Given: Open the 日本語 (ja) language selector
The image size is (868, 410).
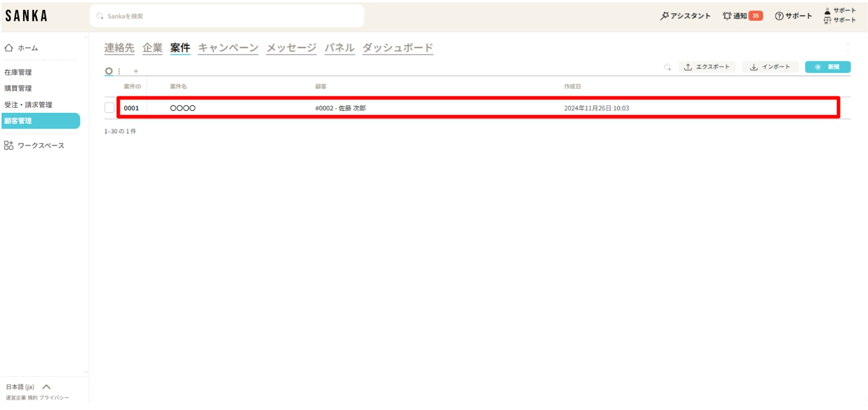Looking at the screenshot, I should (x=20, y=387).
